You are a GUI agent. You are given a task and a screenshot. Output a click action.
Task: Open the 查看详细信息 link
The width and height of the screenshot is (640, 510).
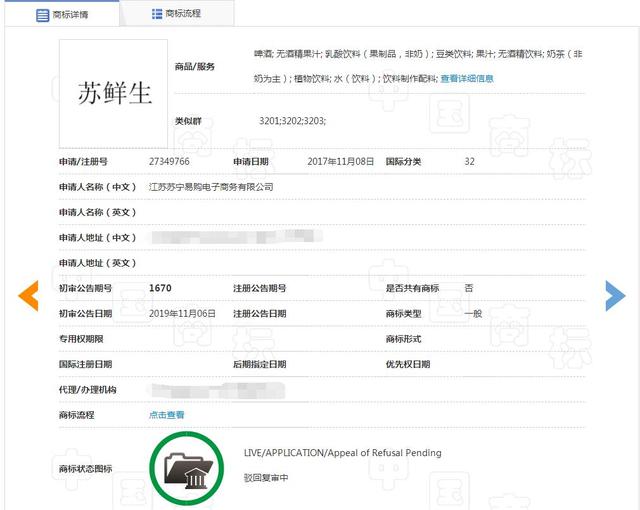click(x=467, y=78)
